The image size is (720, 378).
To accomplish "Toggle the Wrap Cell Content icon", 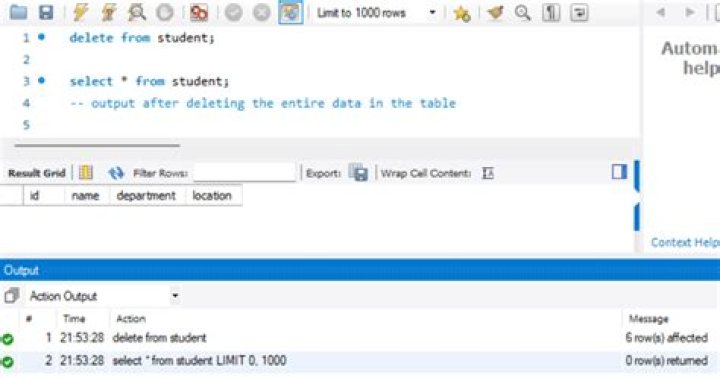I will pos(488,173).
